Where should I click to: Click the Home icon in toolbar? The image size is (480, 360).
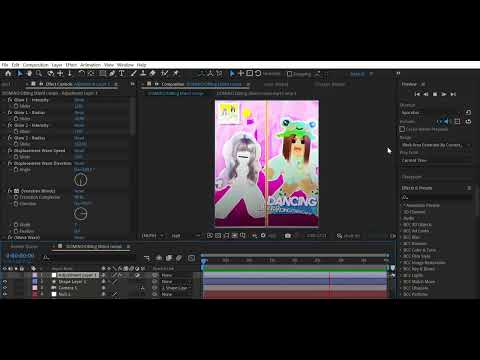8,74
